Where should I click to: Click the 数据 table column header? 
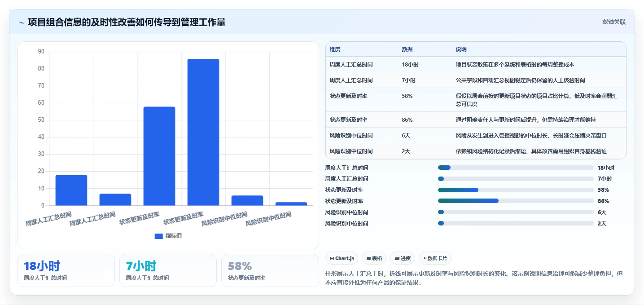click(x=407, y=49)
